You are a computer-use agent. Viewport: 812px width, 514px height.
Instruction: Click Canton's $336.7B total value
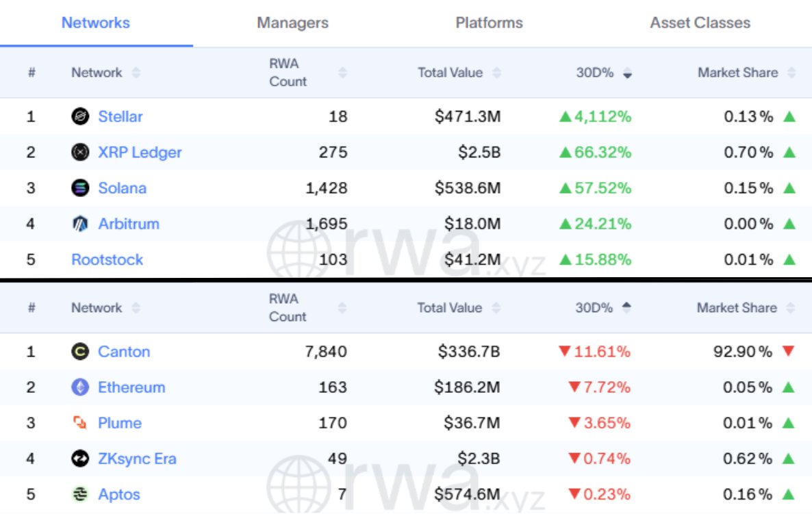coord(469,352)
